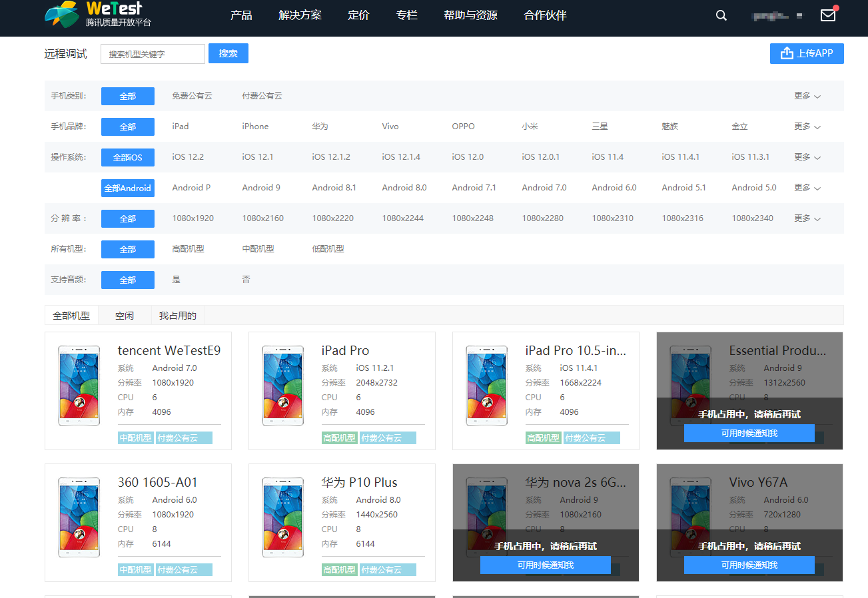Select the 全部Android filter
The width and height of the screenshot is (868, 598).
coord(128,188)
